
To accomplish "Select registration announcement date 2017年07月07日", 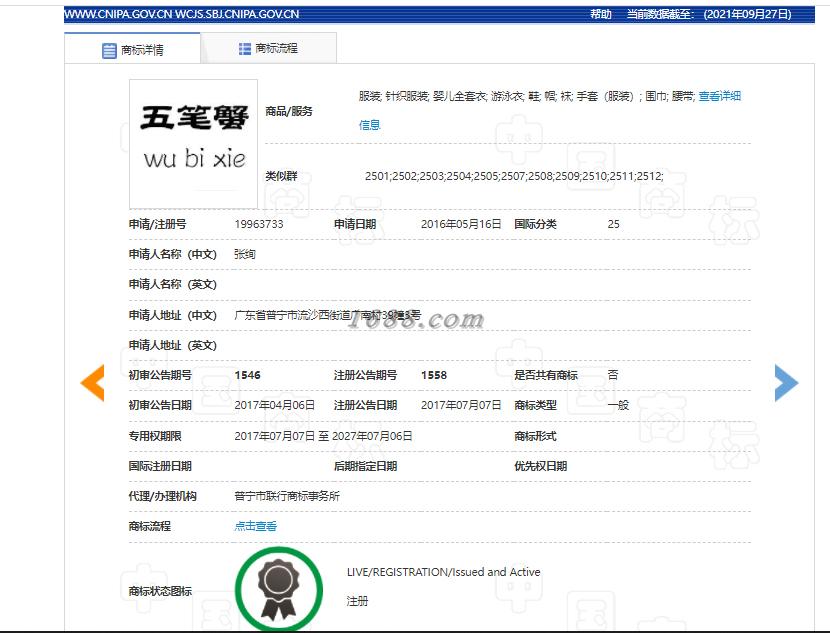I will click(x=461, y=405).
